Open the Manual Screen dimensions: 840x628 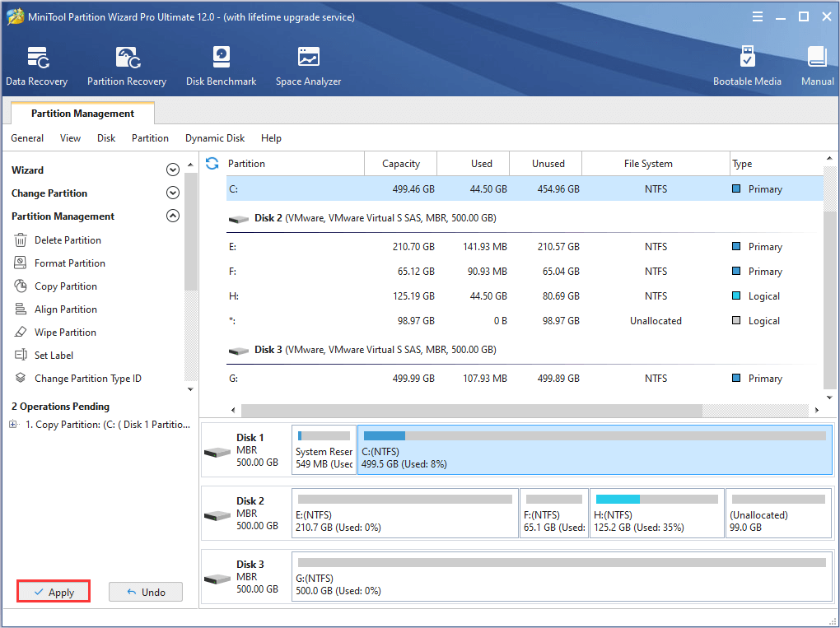click(818, 67)
